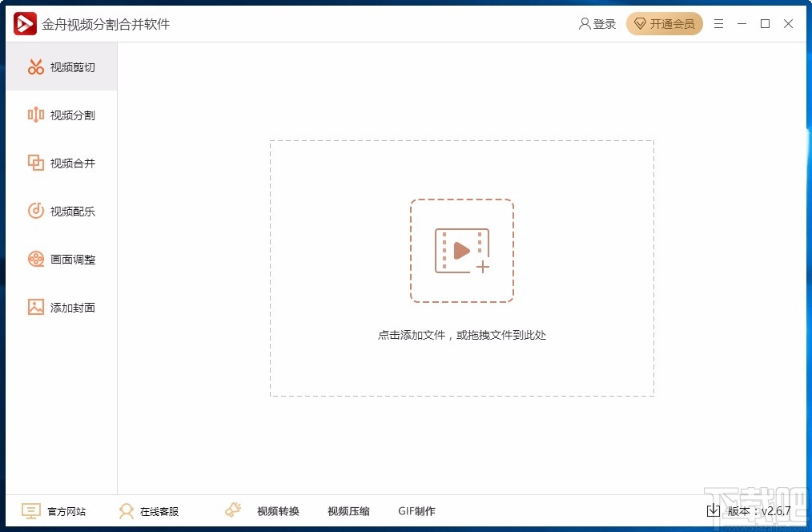This screenshot has width=812, height=532.
Task: Select the 视频配乐 soundtrack tool
Action: (60, 211)
